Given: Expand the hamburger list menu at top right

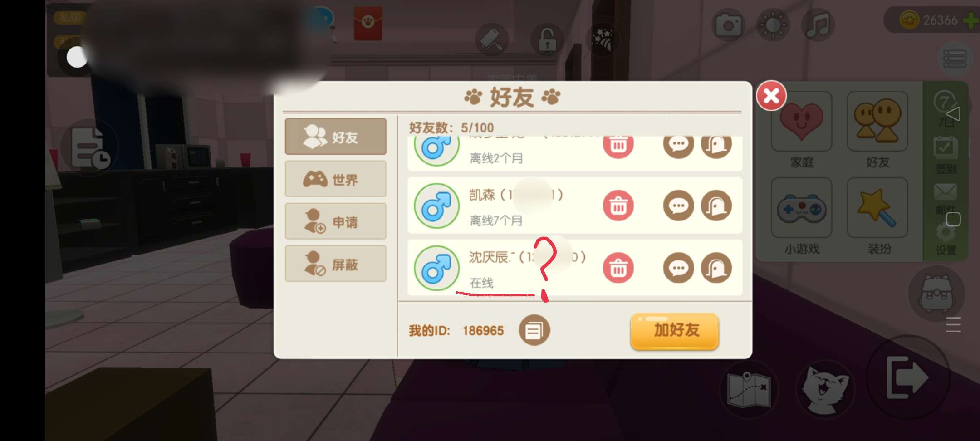Looking at the screenshot, I should (x=955, y=59).
